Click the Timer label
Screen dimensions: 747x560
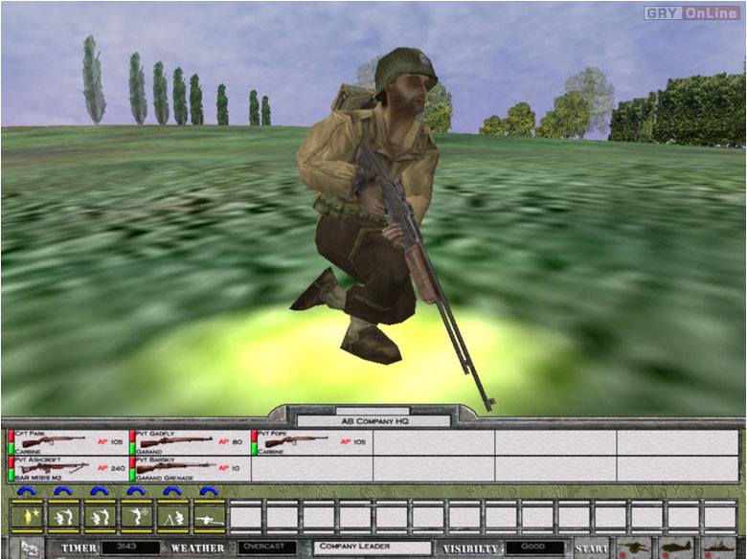coord(79,549)
